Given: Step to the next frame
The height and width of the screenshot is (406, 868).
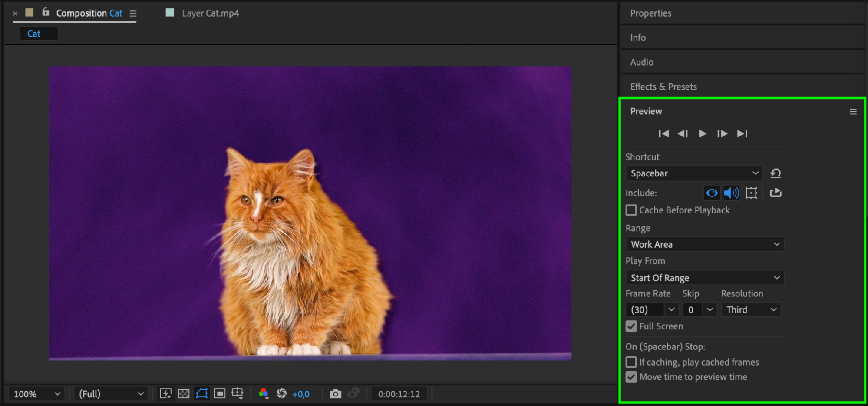Looking at the screenshot, I should point(722,133).
